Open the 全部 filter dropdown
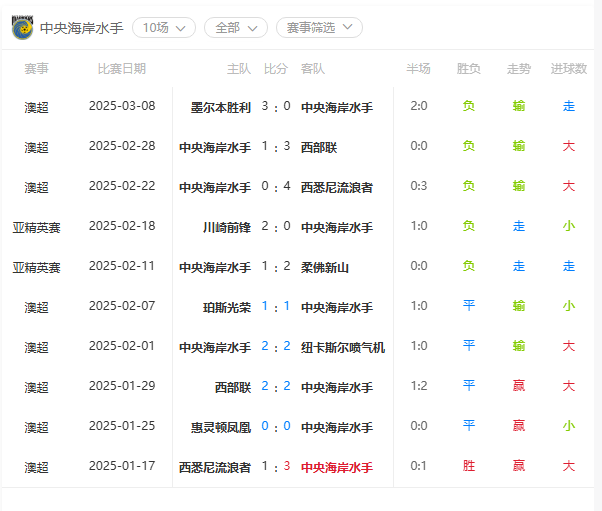Viewport: 602px width, 511px height. 236,28
